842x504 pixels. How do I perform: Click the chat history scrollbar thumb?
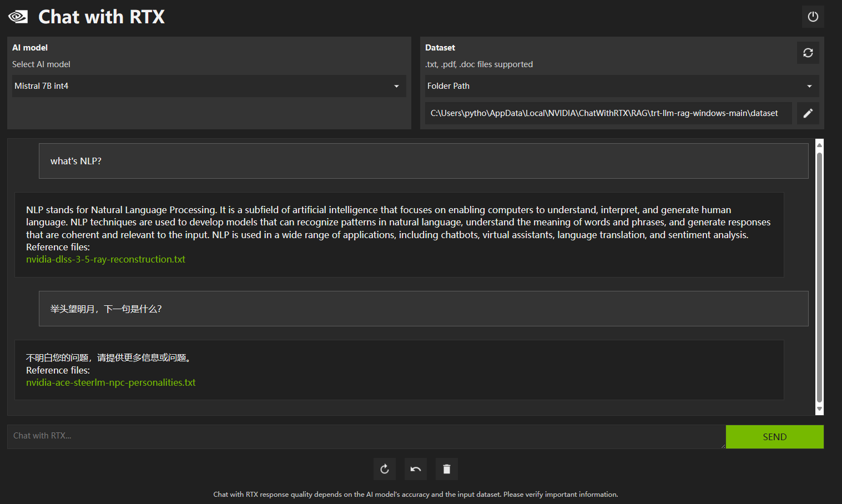[x=819, y=278]
